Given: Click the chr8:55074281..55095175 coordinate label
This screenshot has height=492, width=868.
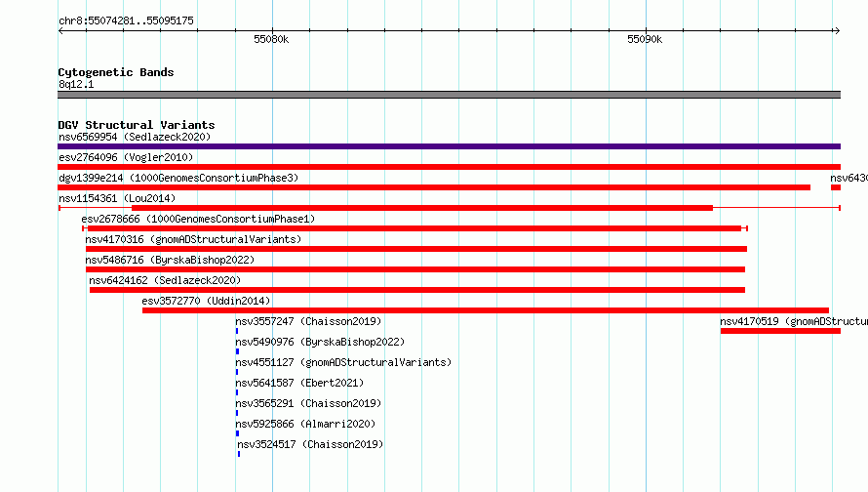Looking at the screenshot, I should (126, 20).
